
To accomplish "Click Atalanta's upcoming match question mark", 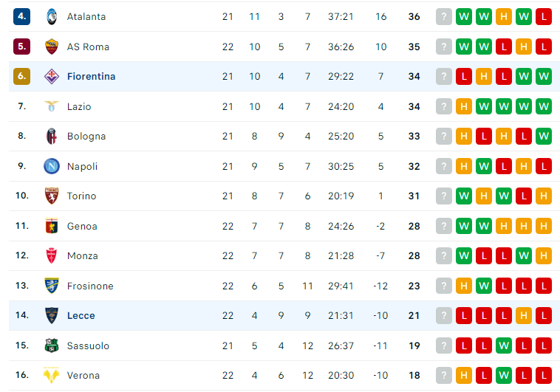I will point(444,17).
